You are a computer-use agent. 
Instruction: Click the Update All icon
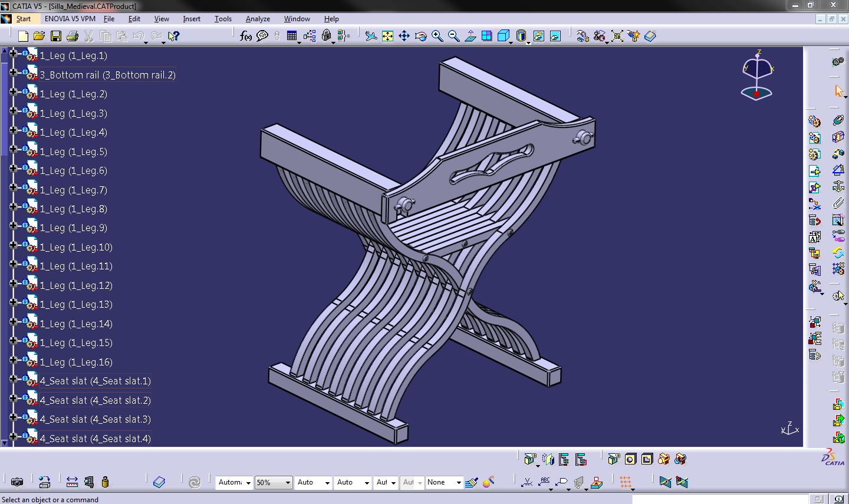pos(195,482)
